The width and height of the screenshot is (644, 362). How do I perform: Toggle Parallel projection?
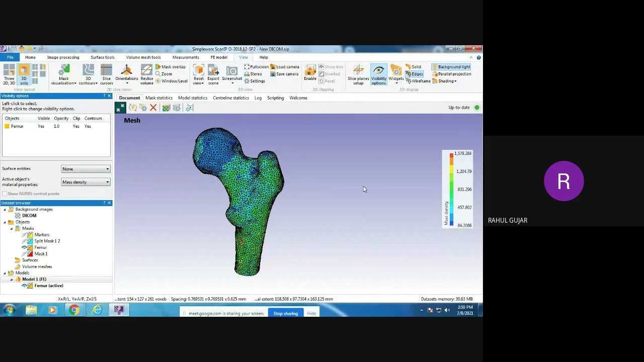pos(451,74)
